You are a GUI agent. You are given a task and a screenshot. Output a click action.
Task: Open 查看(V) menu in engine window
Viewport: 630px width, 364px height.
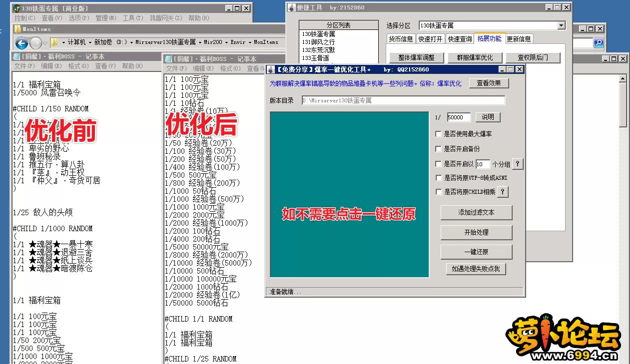tap(52, 18)
